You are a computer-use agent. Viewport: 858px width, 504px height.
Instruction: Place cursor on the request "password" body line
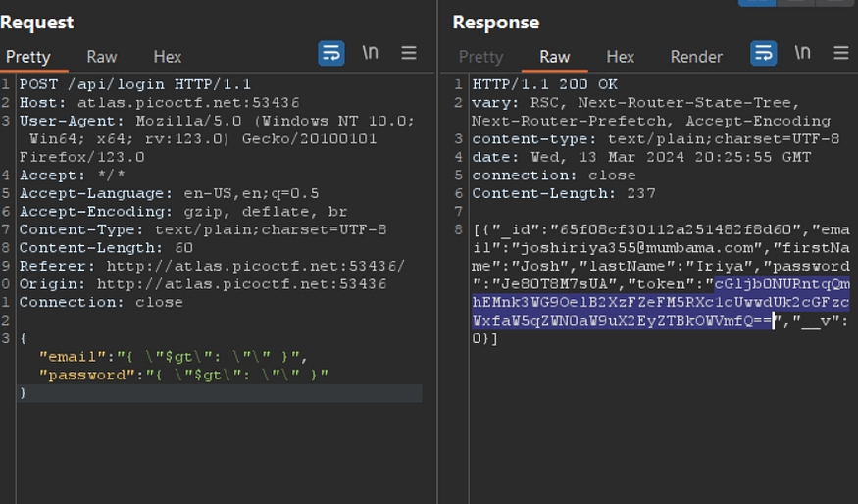click(183, 375)
